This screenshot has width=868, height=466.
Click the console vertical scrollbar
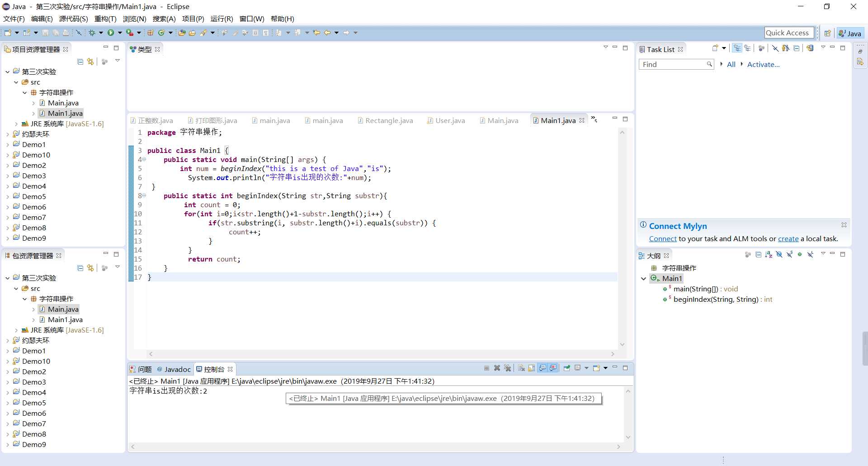click(628, 414)
